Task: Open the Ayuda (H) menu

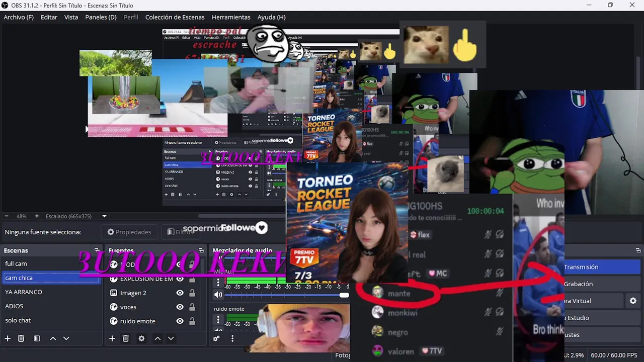Action: point(271,17)
